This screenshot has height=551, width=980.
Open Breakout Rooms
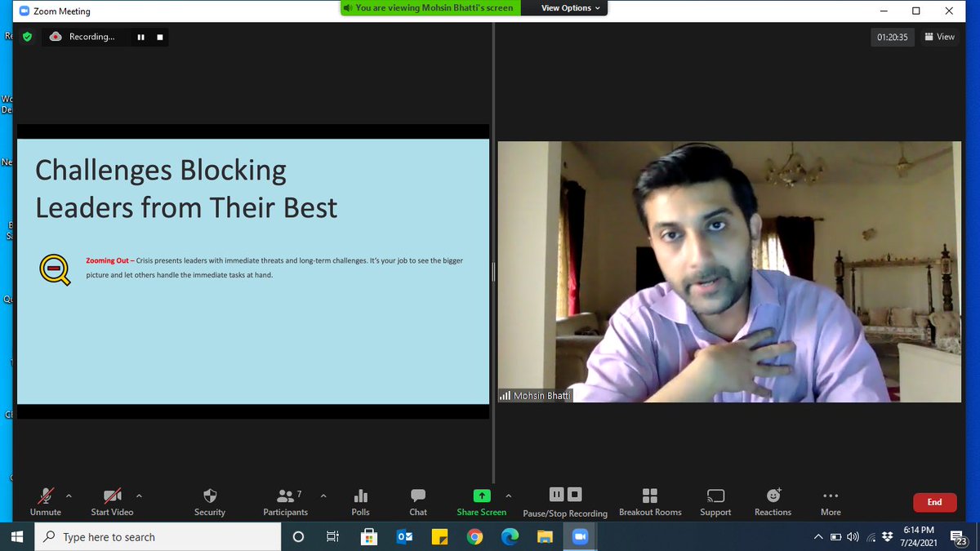pyautogui.click(x=650, y=501)
